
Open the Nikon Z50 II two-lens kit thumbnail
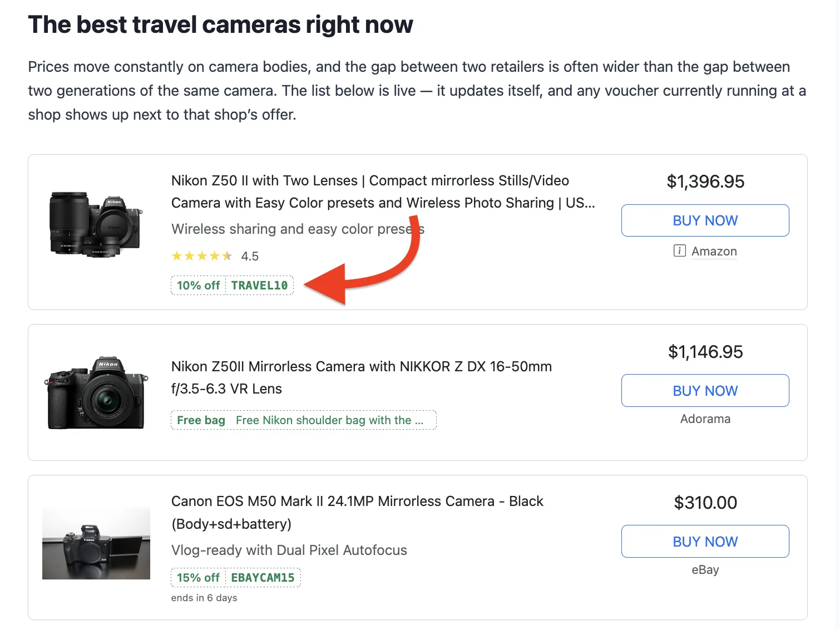(x=96, y=223)
